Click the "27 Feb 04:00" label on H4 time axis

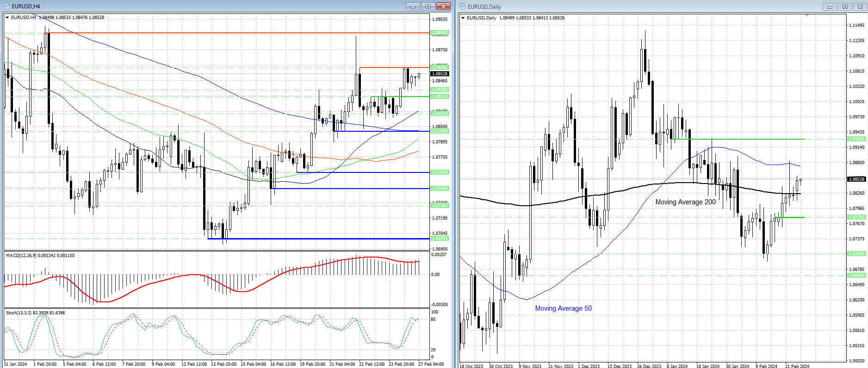(431, 364)
